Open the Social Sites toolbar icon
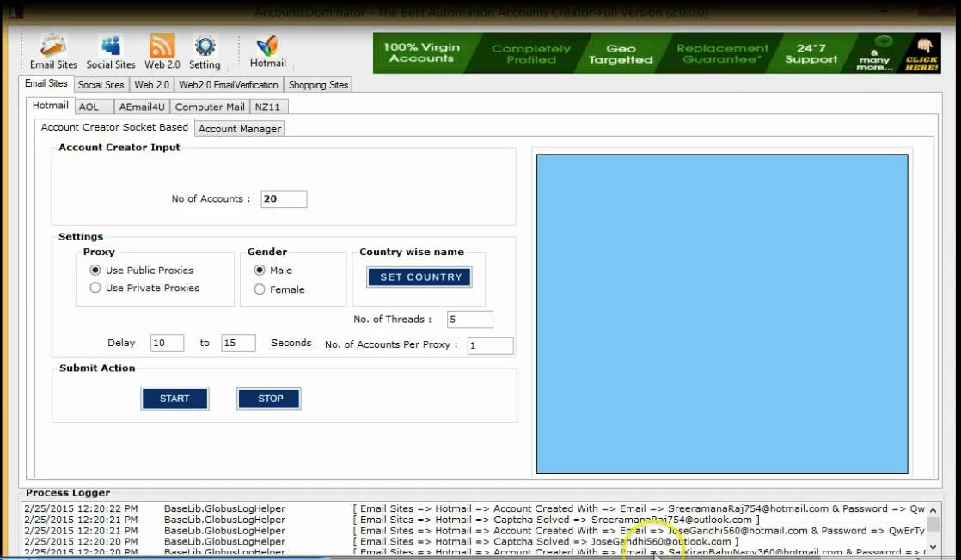This screenshot has height=560, width=961. pyautogui.click(x=110, y=52)
